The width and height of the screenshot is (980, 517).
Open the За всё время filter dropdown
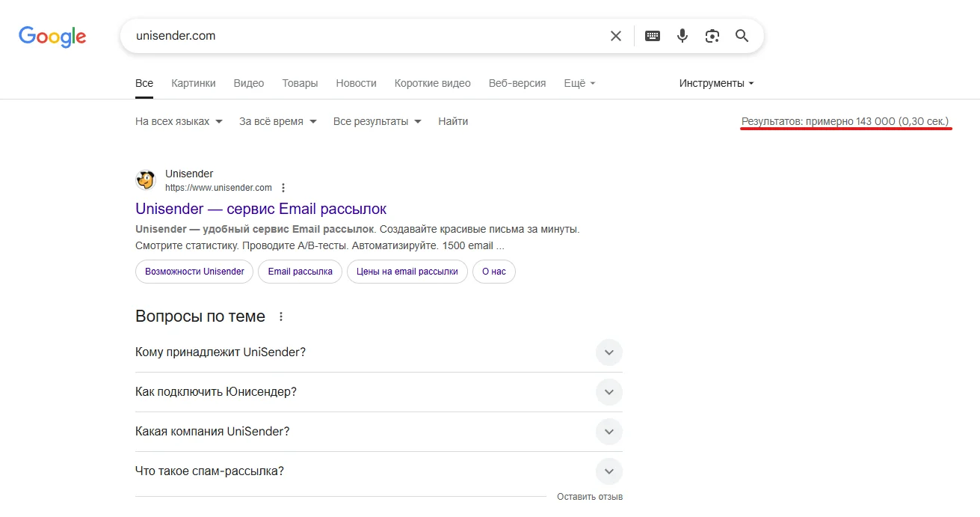click(x=277, y=121)
